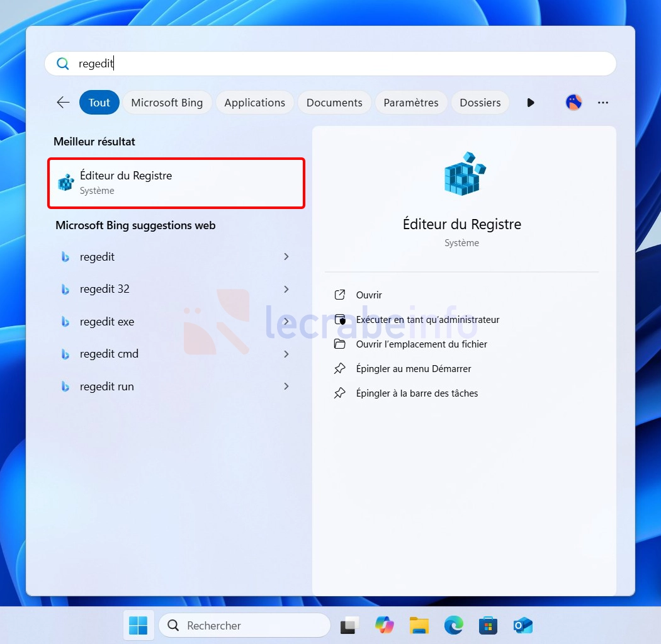Expand chevron beside regedit exe
661x644 pixels.
[286, 322]
